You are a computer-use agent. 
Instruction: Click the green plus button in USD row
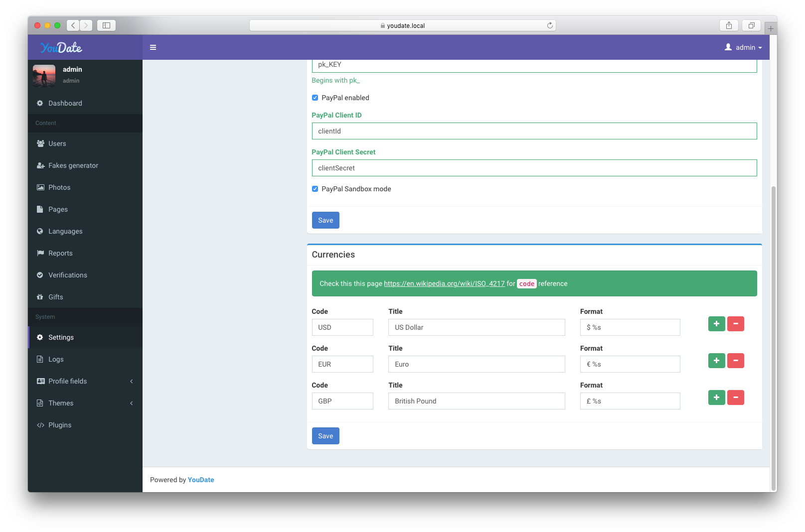pos(716,324)
